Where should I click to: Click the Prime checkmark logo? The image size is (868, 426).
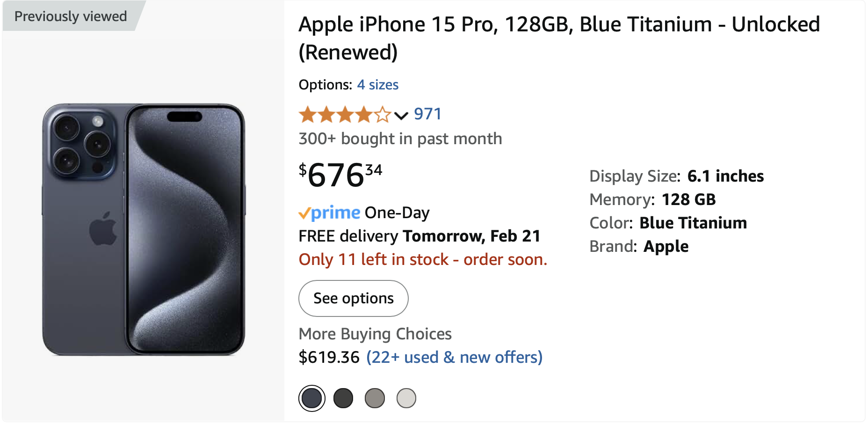tap(329, 213)
